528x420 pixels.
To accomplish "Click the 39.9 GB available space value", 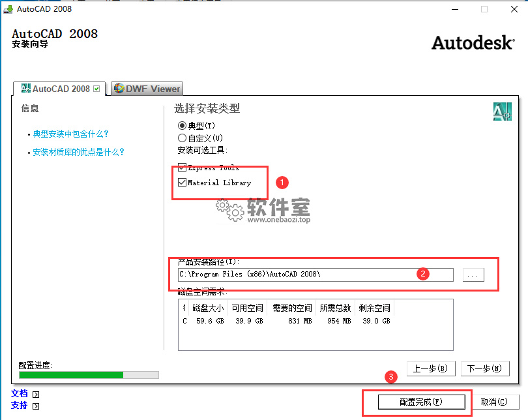I will pyautogui.click(x=249, y=322).
